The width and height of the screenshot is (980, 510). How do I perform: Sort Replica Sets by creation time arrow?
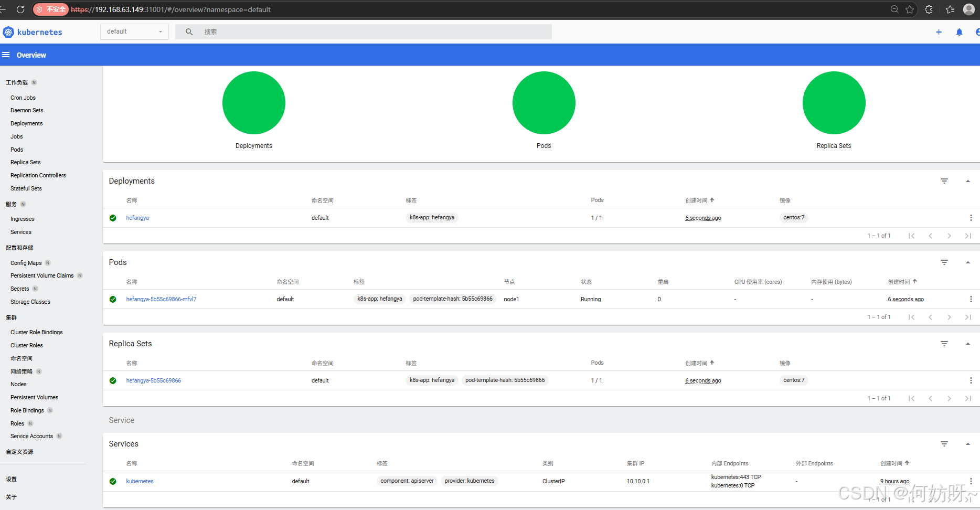pyautogui.click(x=712, y=363)
